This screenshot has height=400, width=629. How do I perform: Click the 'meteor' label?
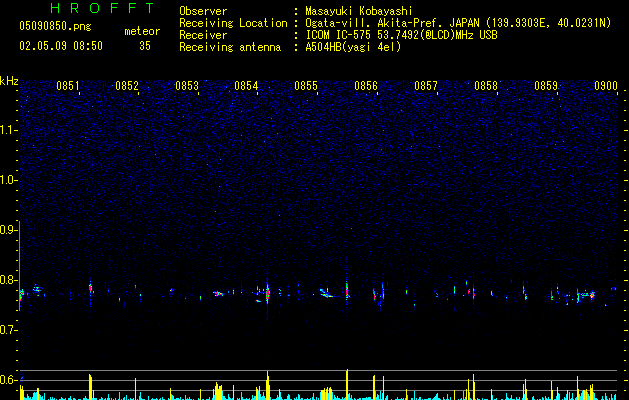(142, 31)
